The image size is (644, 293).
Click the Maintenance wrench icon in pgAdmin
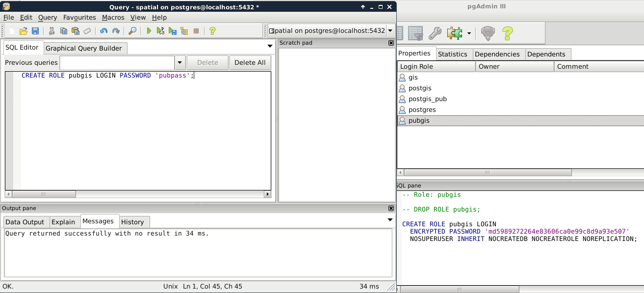coord(435,33)
